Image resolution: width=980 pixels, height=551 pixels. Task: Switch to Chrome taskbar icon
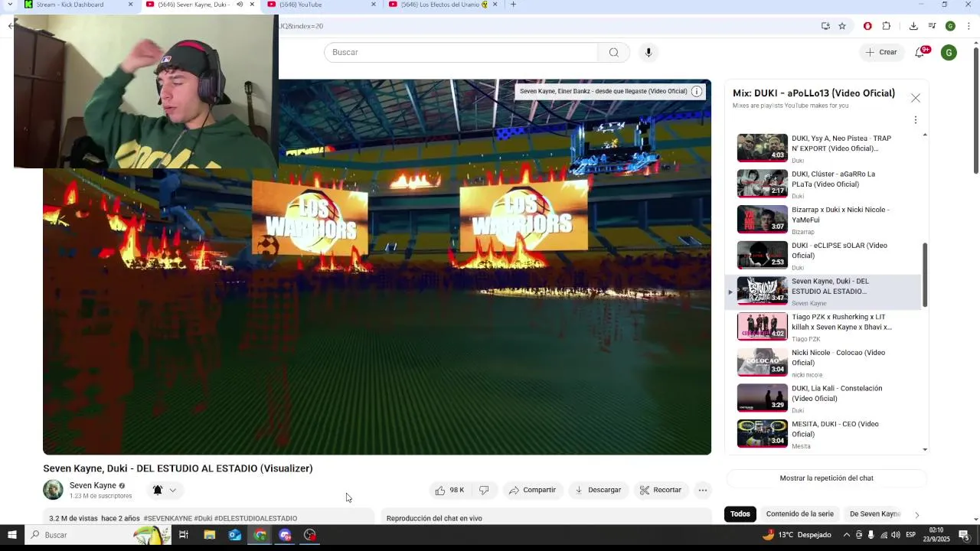260,535
